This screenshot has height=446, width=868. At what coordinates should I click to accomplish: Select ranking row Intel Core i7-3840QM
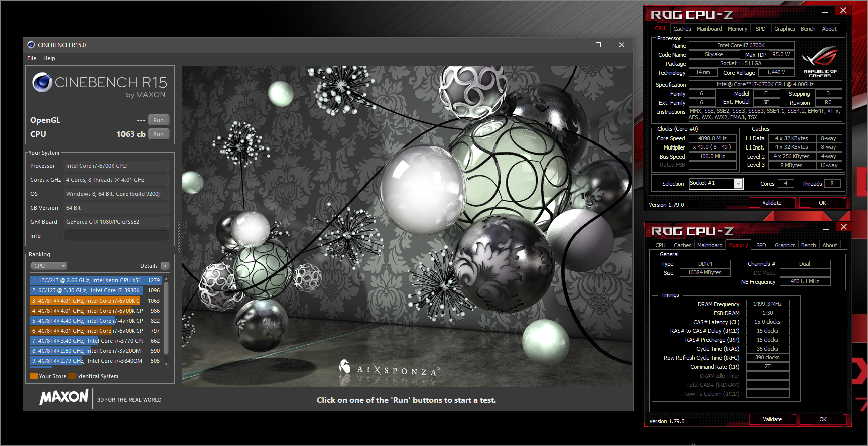point(96,361)
